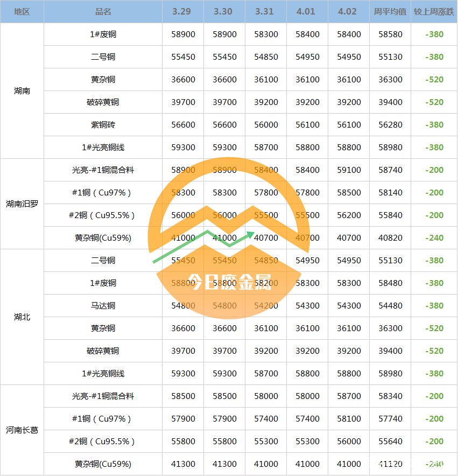458x476 pixels.
Task: Select the weekly average value 54480
Action: 390,305
